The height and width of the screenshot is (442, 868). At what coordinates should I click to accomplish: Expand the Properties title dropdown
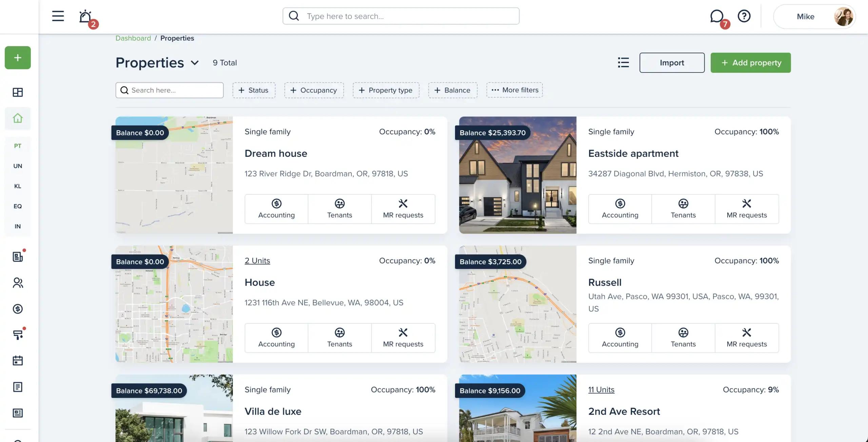pyautogui.click(x=195, y=63)
